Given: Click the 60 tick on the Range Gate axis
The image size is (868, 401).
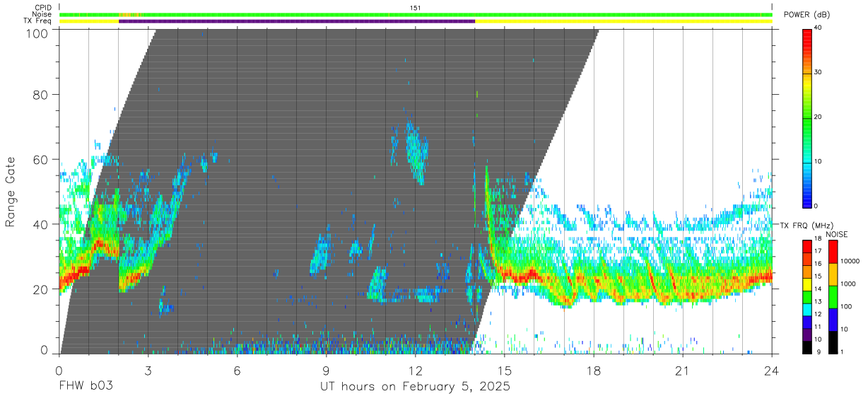Looking at the screenshot, I should click(41, 159).
